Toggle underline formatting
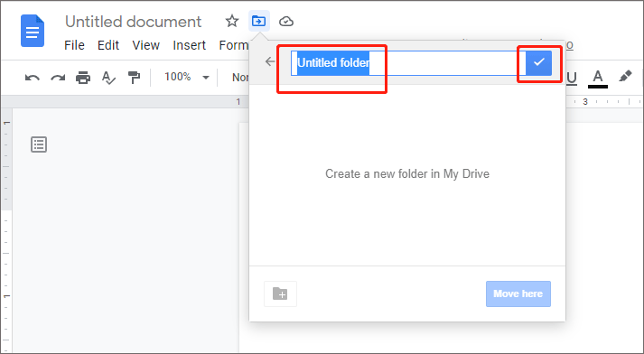Image resolution: width=644 pixels, height=354 pixels. [x=572, y=78]
